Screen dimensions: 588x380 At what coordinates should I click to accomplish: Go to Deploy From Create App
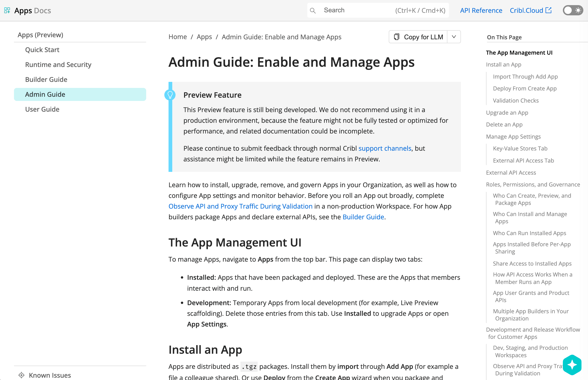click(x=525, y=88)
